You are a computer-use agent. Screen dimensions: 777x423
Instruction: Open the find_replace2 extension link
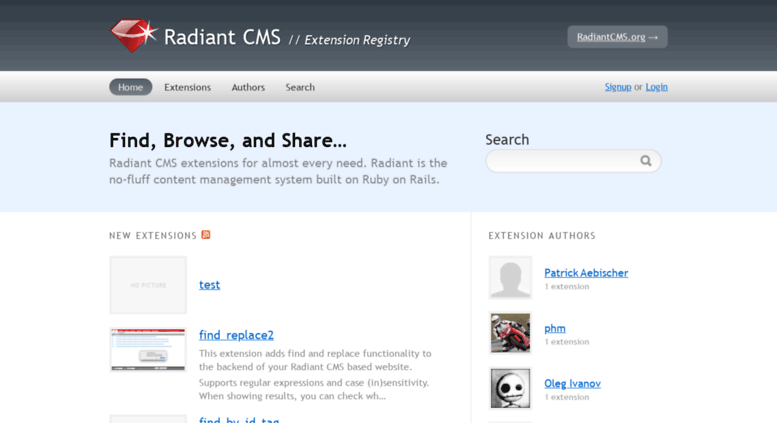pyautogui.click(x=236, y=335)
